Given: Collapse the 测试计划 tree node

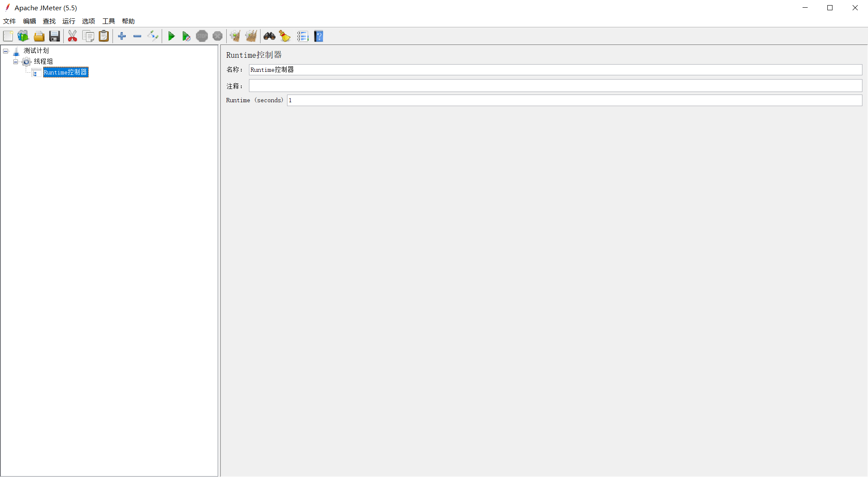Looking at the screenshot, I should 6,51.
